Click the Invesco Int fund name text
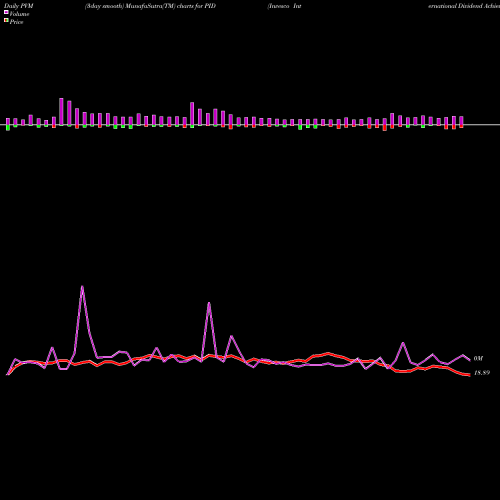 (284, 6)
